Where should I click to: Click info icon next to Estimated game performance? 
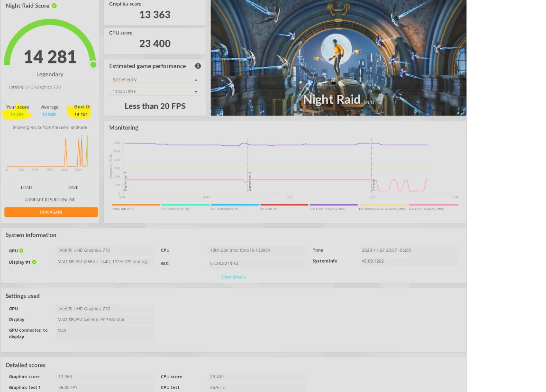(x=198, y=66)
